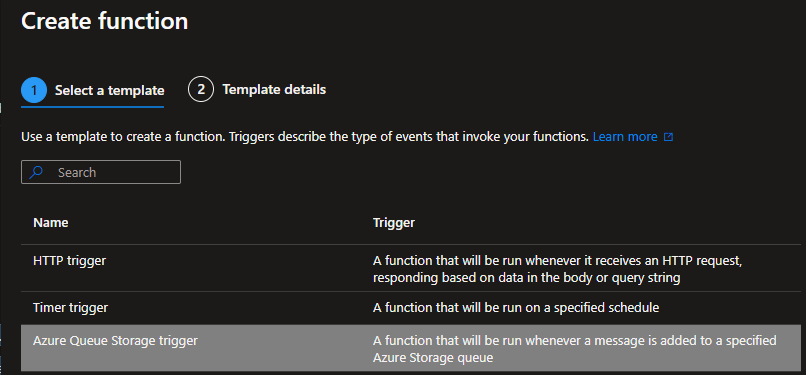This screenshot has width=806, height=375.
Task: Open the external link icon beside Learn more
Action: click(668, 137)
